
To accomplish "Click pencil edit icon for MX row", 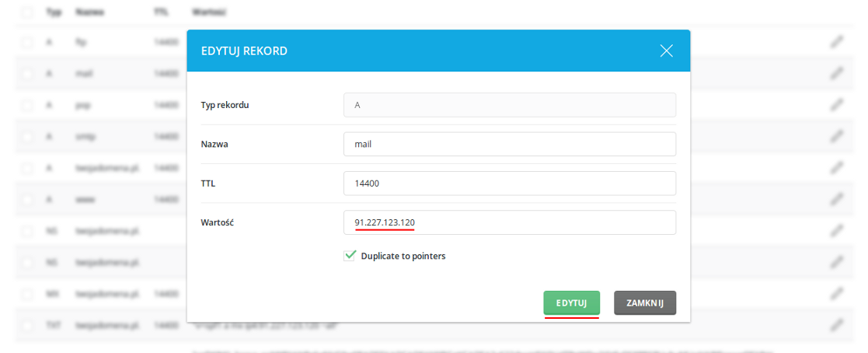I will tap(837, 292).
